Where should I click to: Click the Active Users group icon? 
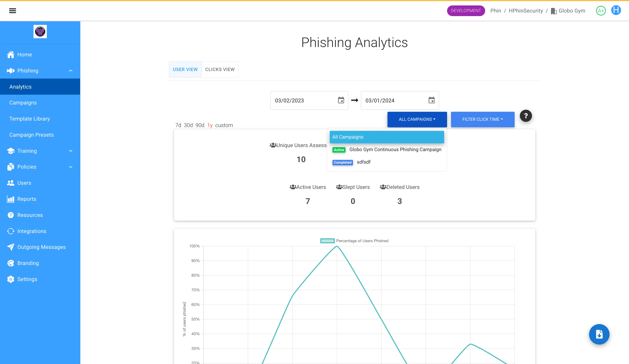[293, 187]
